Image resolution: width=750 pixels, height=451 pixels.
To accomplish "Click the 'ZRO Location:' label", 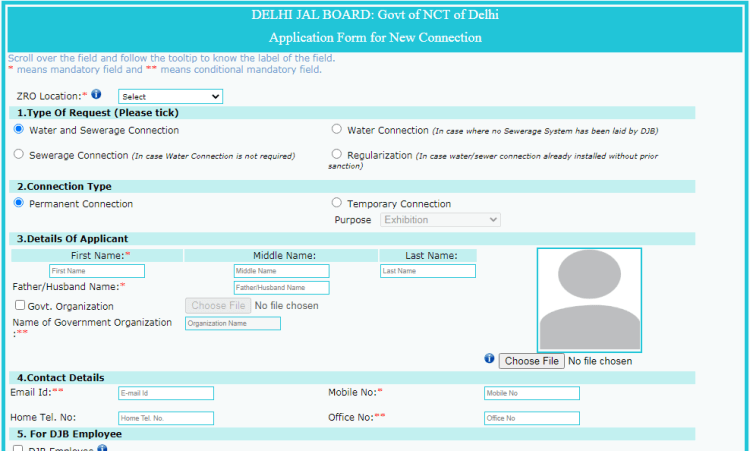I will (49, 96).
